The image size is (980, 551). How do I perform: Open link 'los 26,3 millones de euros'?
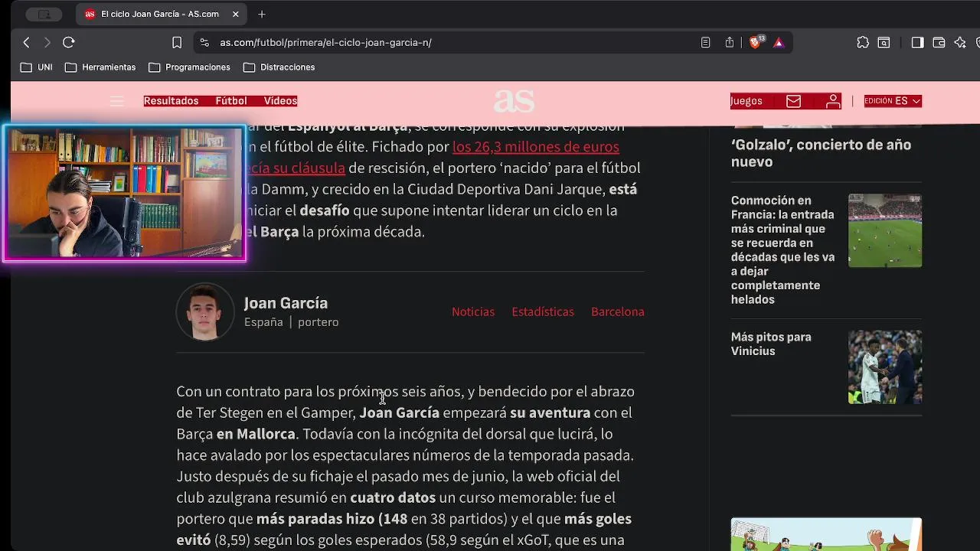click(535, 146)
